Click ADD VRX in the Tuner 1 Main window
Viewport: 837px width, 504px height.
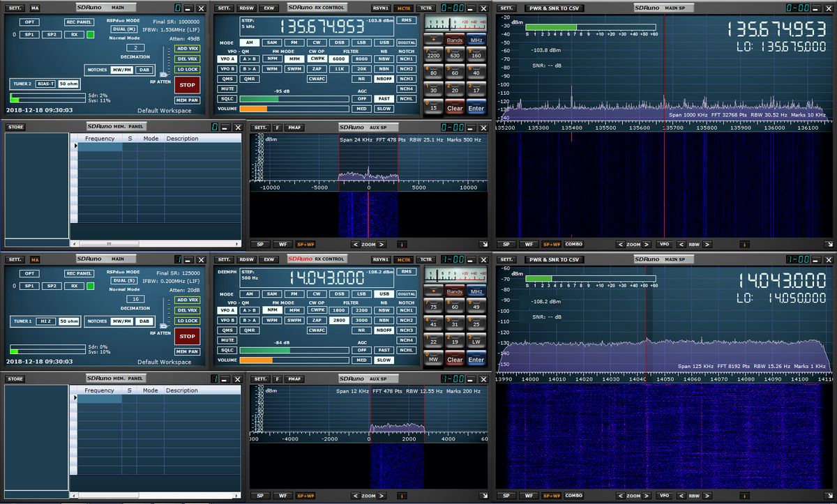click(187, 300)
